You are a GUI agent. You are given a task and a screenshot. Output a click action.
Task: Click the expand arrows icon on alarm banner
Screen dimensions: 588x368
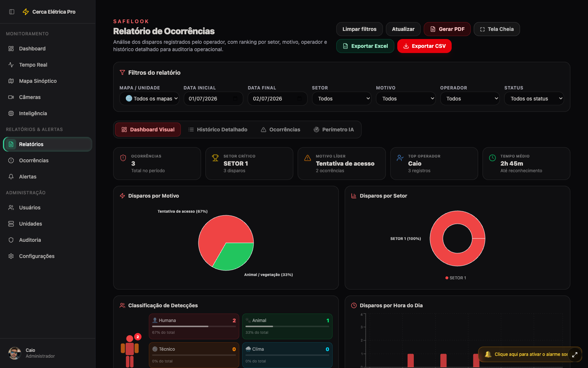(575, 355)
